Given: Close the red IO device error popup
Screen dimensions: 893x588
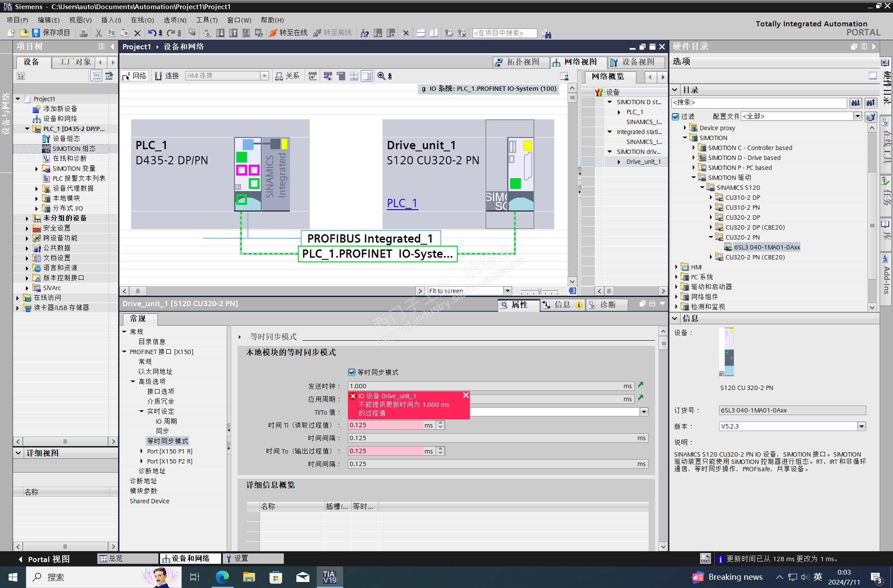Looking at the screenshot, I should [x=466, y=395].
